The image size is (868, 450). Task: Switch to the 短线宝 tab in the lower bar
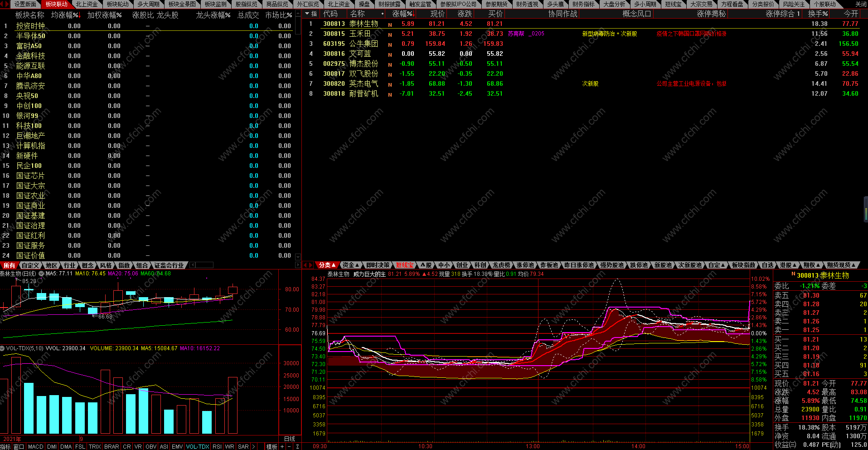404,265
